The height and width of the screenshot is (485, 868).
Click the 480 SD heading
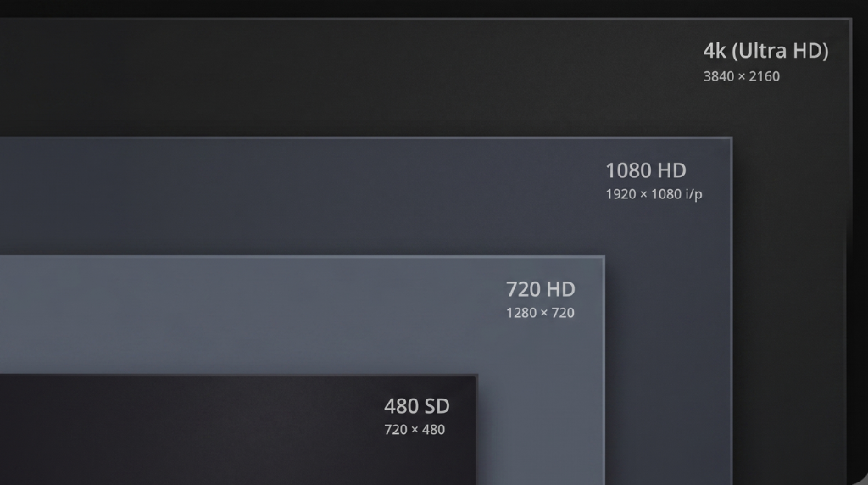[416, 406]
